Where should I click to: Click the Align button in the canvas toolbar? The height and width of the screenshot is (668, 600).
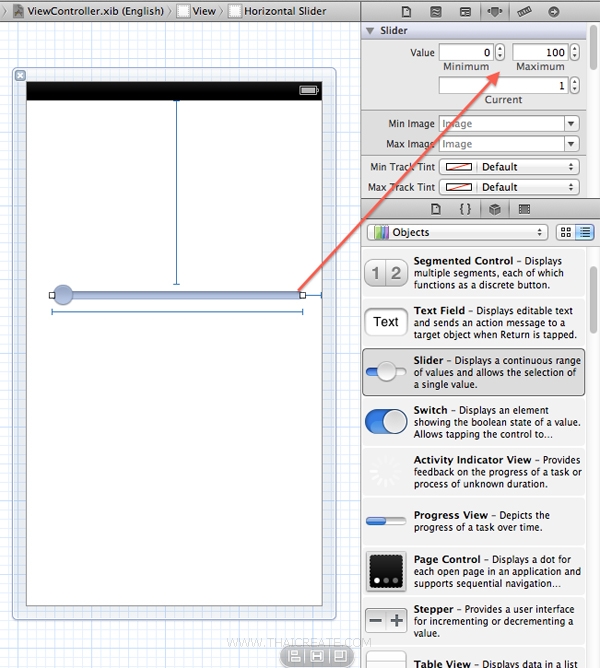click(295, 656)
